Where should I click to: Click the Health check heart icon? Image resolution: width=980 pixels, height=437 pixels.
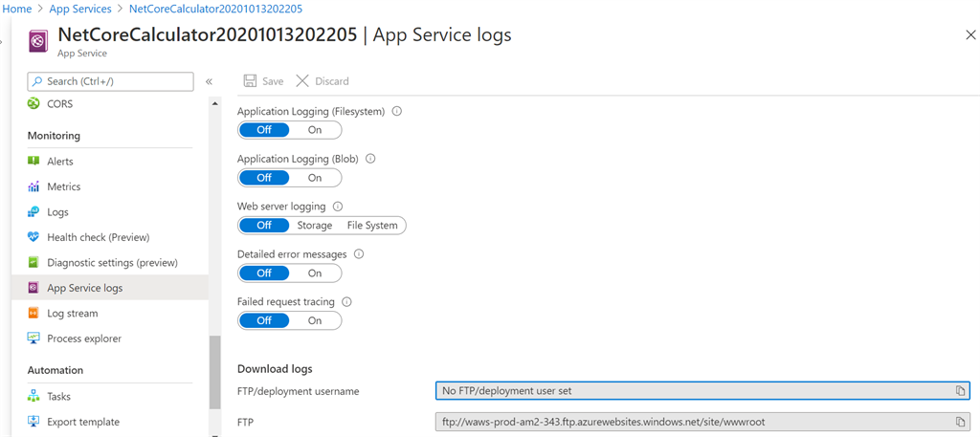(33, 237)
